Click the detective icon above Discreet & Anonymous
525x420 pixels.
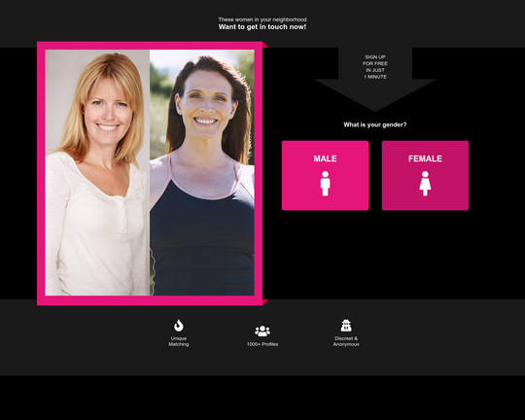point(346,326)
